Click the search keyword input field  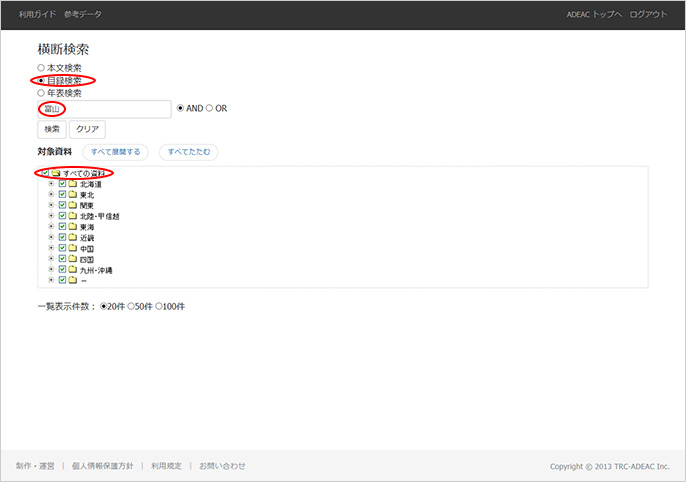pos(104,109)
